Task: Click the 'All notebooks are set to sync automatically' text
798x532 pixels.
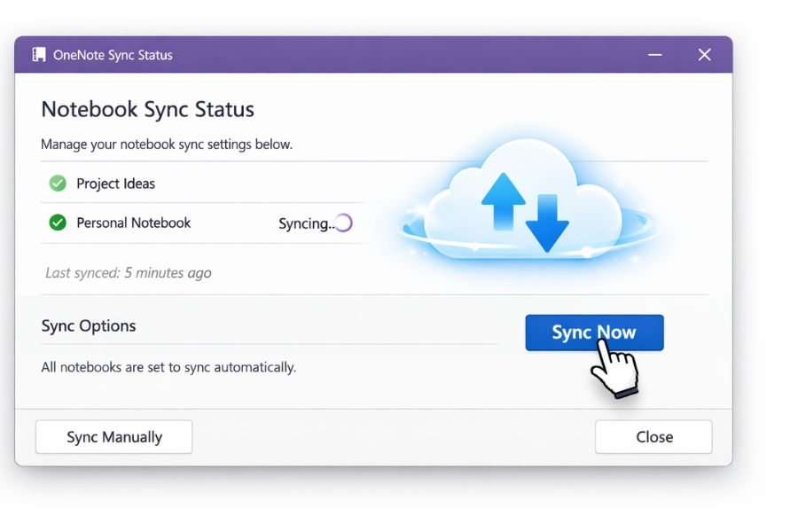Action: (168, 367)
